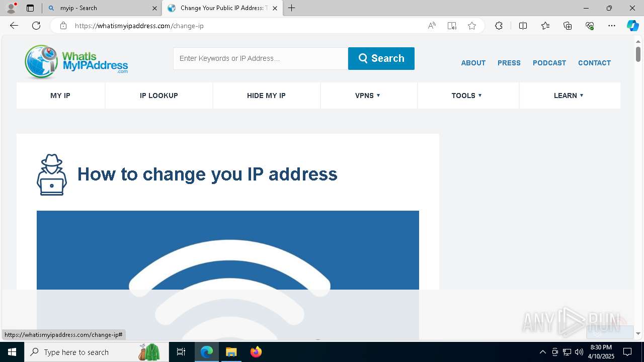Launch Firefox from taskbar

(x=256, y=352)
